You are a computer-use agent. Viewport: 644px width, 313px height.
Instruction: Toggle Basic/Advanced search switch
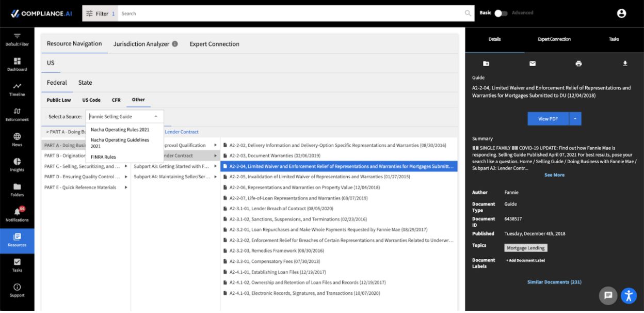tap(501, 13)
